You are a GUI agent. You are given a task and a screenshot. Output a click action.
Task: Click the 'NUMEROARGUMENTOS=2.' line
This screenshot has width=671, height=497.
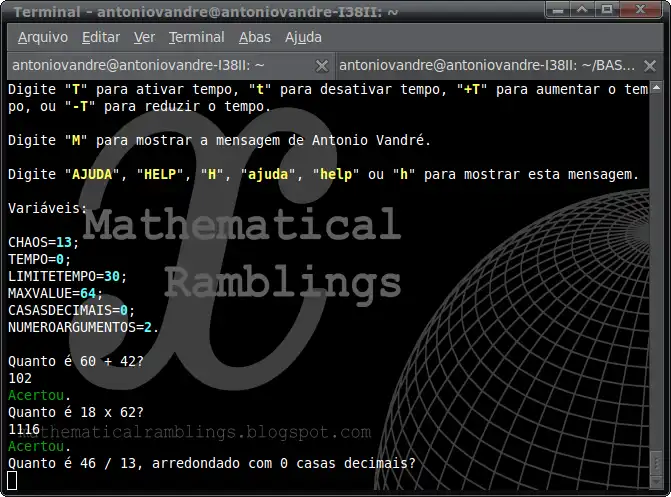coord(83,327)
